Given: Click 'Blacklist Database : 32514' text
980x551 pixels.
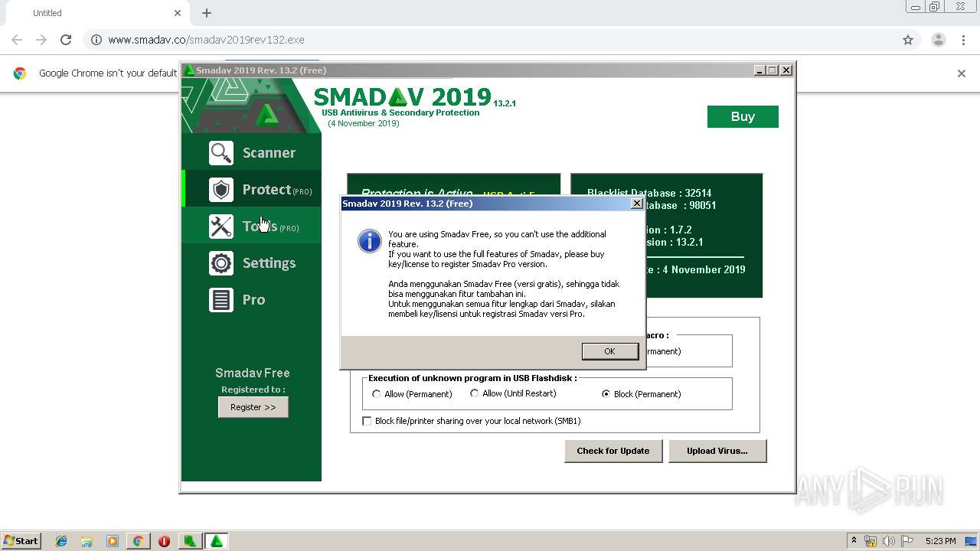Looking at the screenshot, I should 649,194.
